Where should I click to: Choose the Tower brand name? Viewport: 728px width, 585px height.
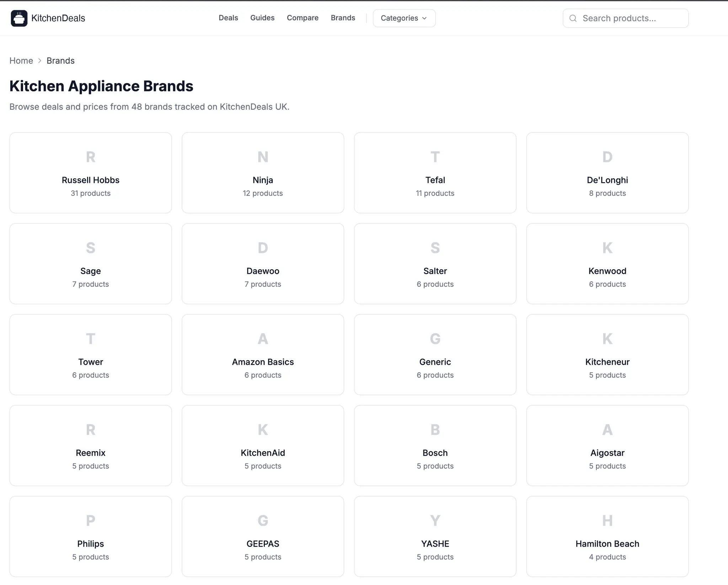(x=91, y=362)
